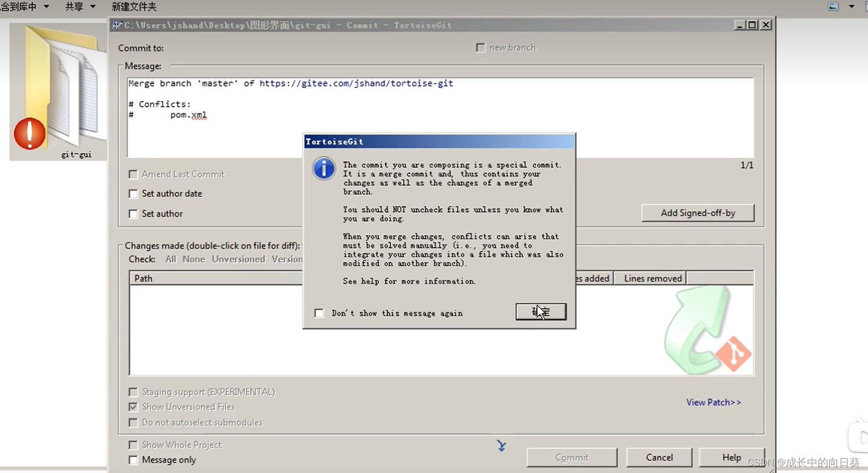The width and height of the screenshot is (868, 473).
Task: Click the Commit button
Action: coord(572,457)
